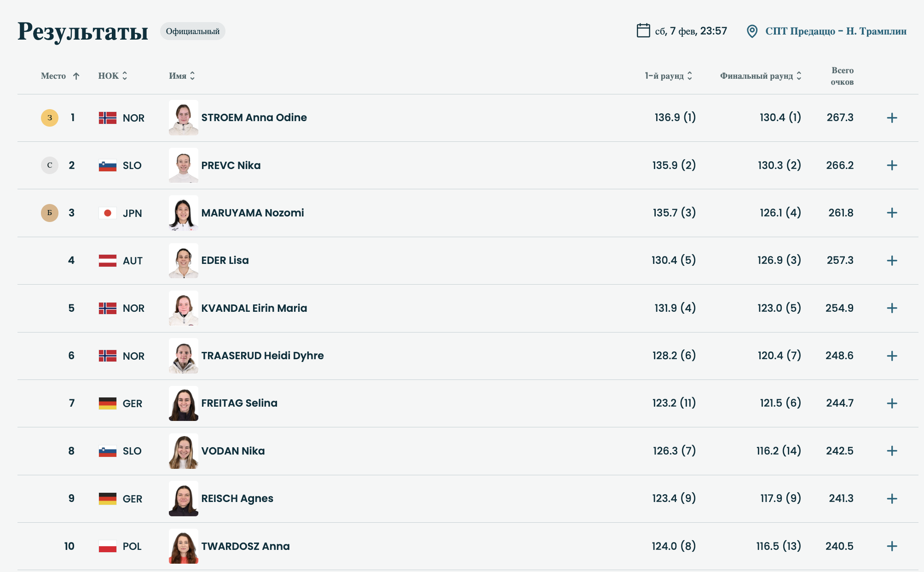Screen dimensions: 924x572
Task: Sort the table by Имя column
Action: pos(182,76)
